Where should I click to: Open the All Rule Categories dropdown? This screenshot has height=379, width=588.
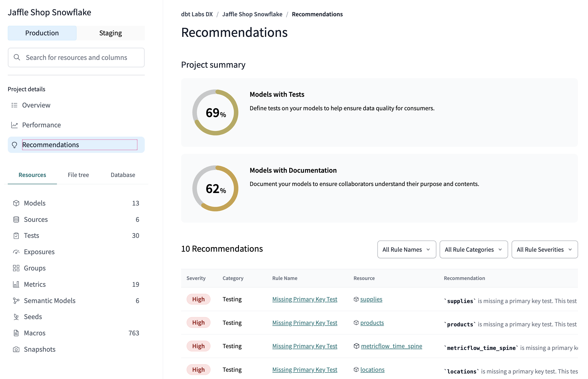click(473, 249)
